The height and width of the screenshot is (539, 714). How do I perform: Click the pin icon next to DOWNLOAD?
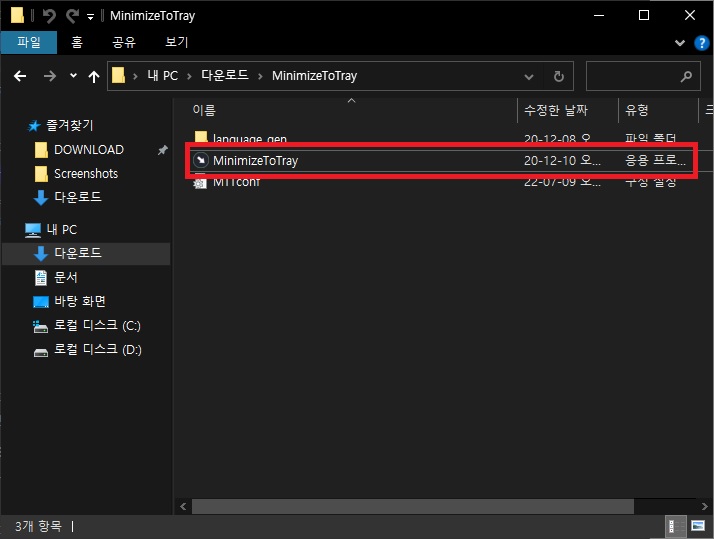click(163, 150)
